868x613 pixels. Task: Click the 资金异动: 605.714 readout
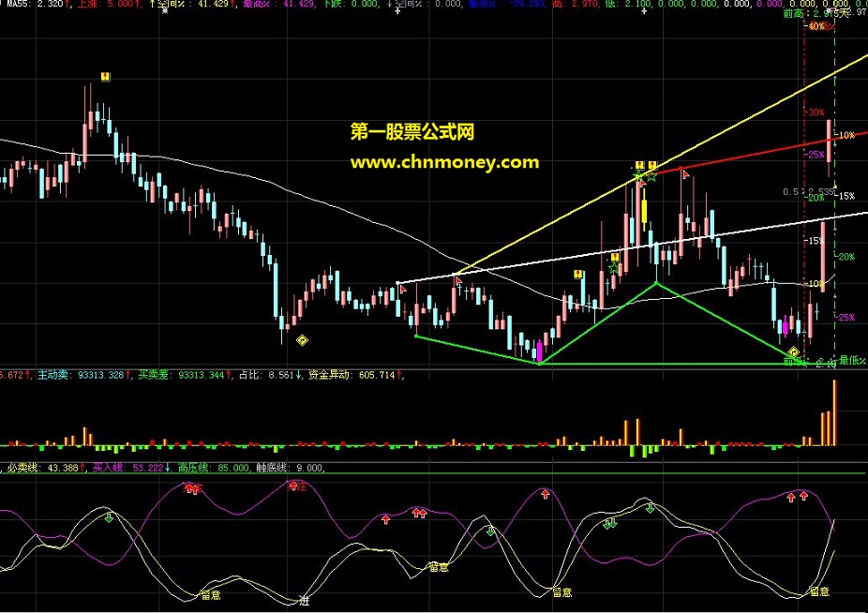355,375
